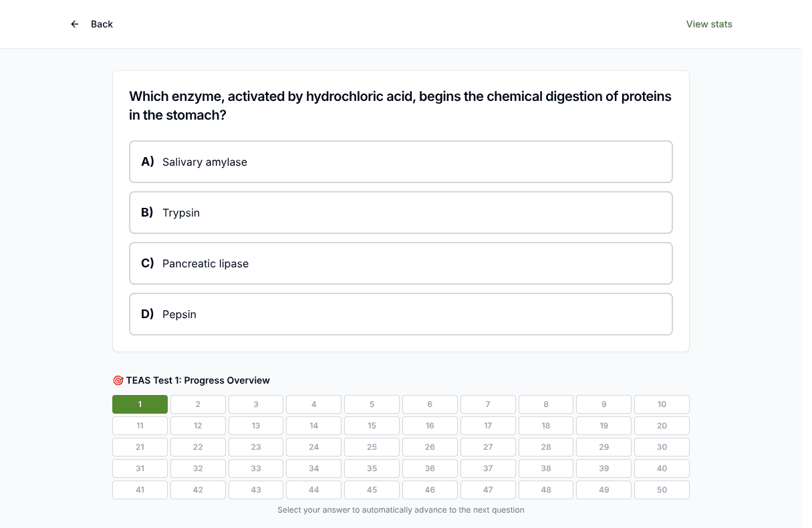This screenshot has height=528, width=812.
Task: Choose answer B) Trypsin
Action: [x=401, y=213]
